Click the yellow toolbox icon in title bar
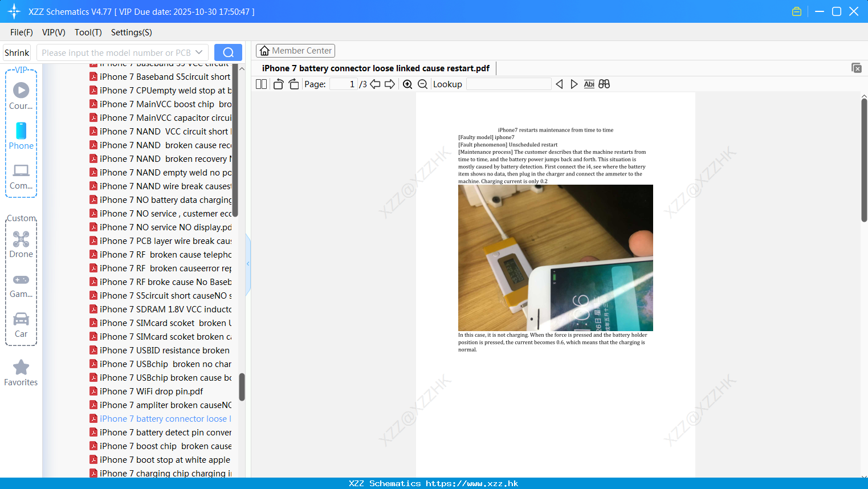The width and height of the screenshot is (868, 489). pyautogui.click(x=797, y=11)
